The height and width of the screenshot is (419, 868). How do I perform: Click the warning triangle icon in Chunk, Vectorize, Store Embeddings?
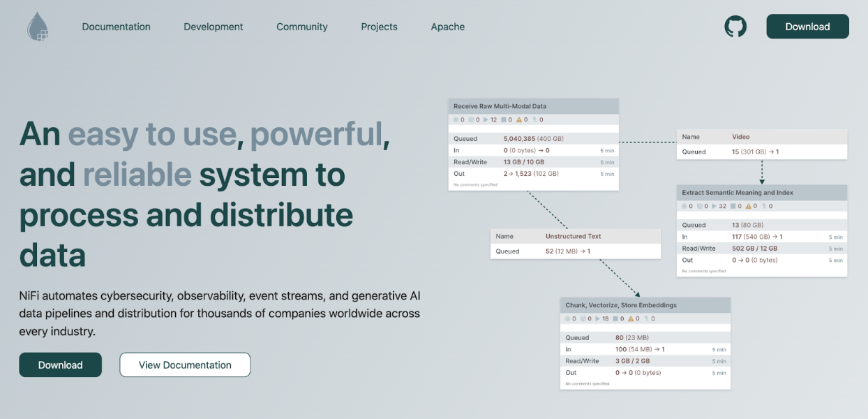tap(631, 318)
